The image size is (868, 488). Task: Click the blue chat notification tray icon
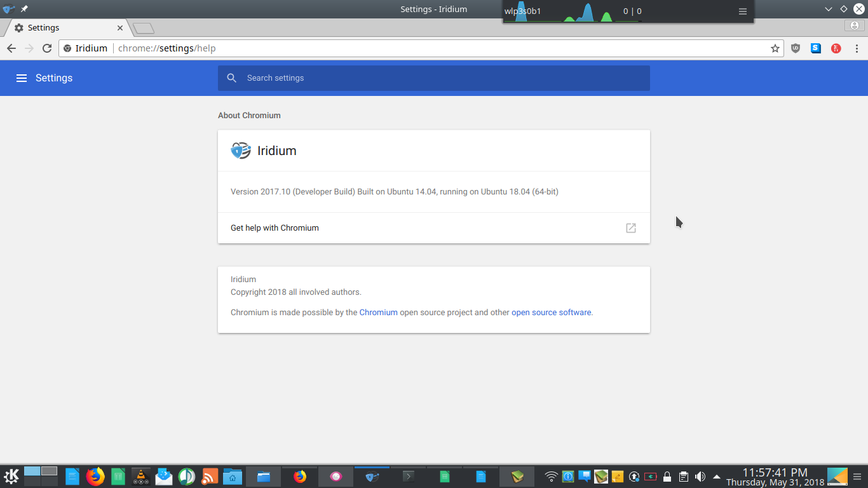[585, 477]
